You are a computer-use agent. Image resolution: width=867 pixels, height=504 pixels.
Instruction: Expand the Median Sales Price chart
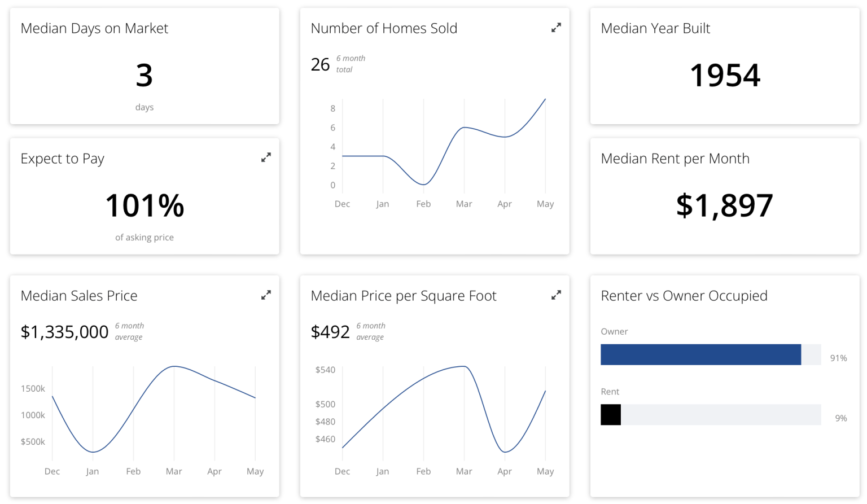pos(266,295)
